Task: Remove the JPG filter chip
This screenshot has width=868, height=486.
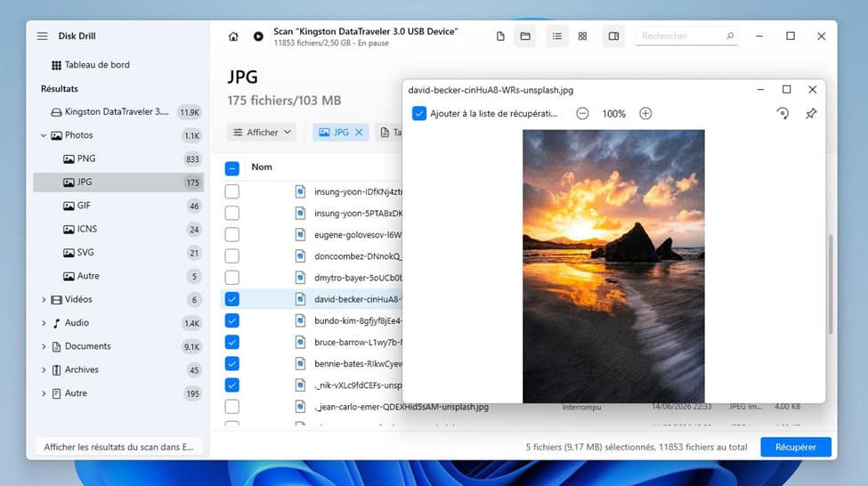Action: (x=359, y=133)
